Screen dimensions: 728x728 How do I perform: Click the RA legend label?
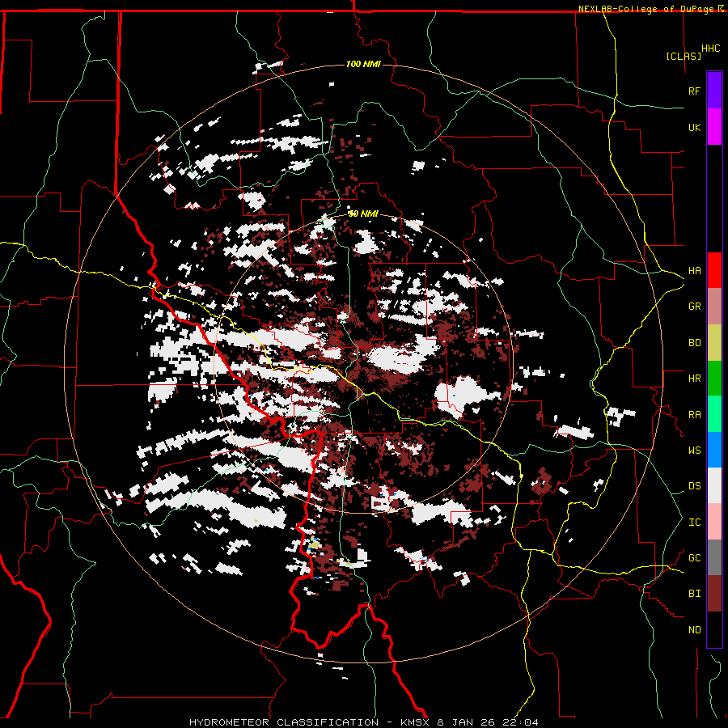click(694, 415)
